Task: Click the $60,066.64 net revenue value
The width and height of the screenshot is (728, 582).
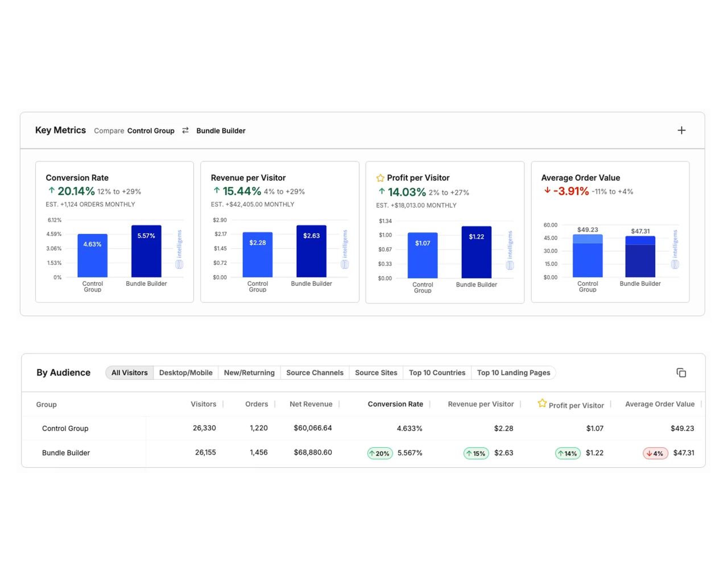Action: (x=313, y=428)
